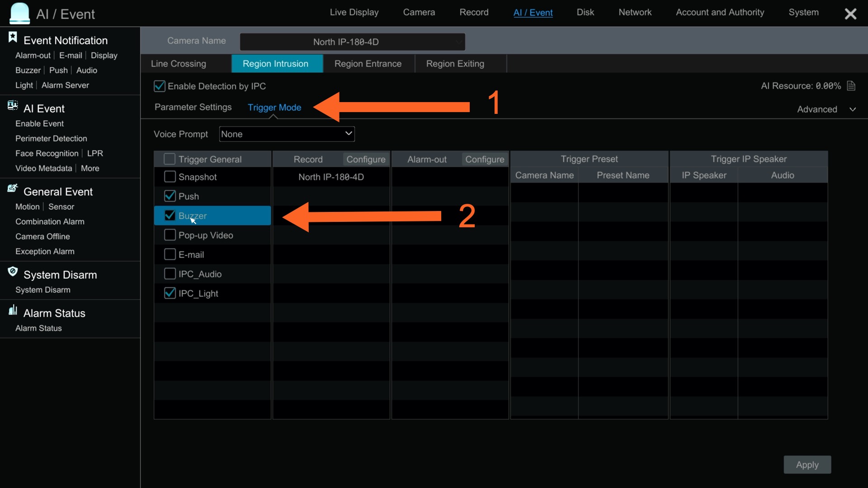This screenshot has height=488, width=868.
Task: Close the settings with the X icon
Action: pos(850,14)
